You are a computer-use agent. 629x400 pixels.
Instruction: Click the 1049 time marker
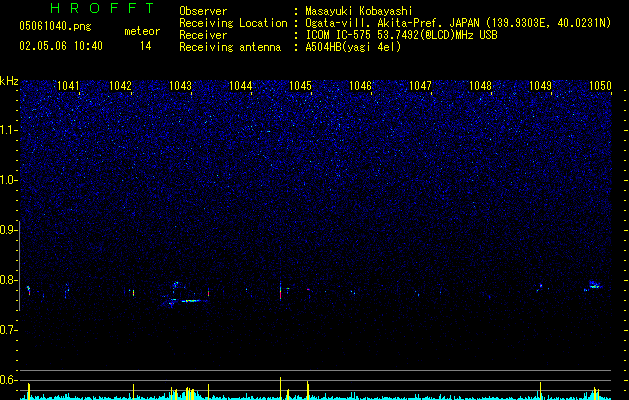[540, 85]
